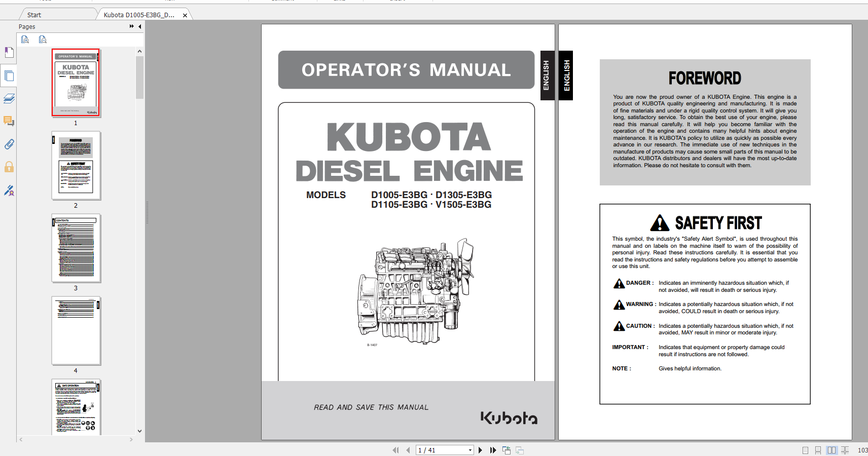
Task: Open the Comments panel
Action: 9,121
